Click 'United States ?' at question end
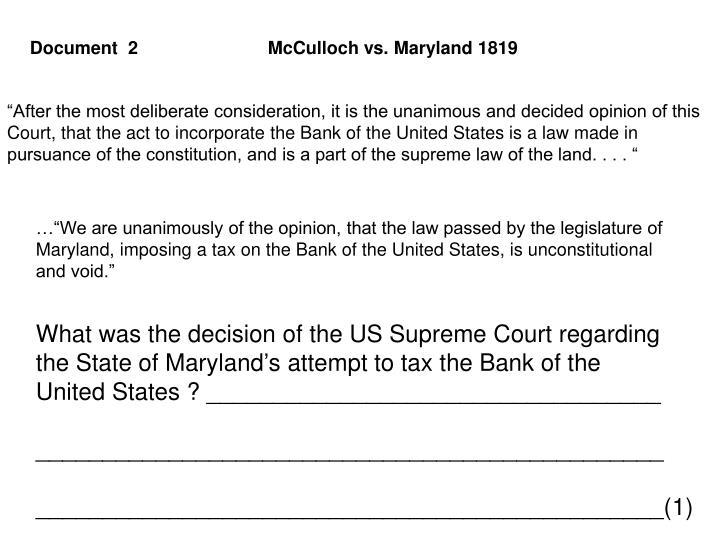The height and width of the screenshot is (540, 720). click(118, 392)
